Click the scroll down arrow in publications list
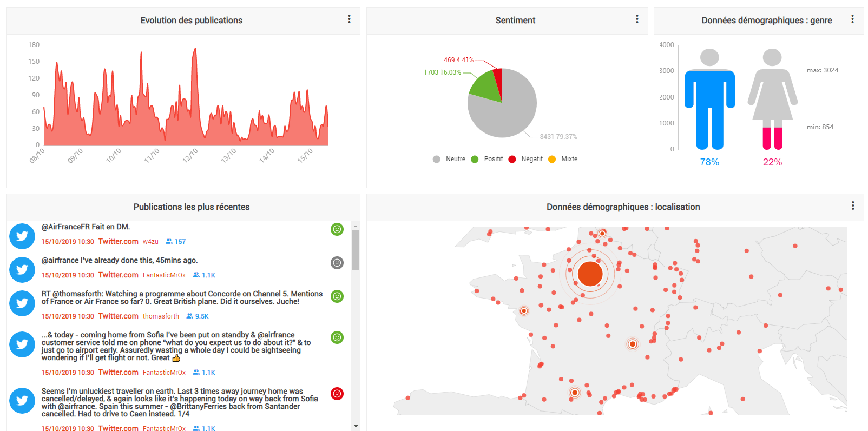The image size is (868, 431). click(356, 426)
